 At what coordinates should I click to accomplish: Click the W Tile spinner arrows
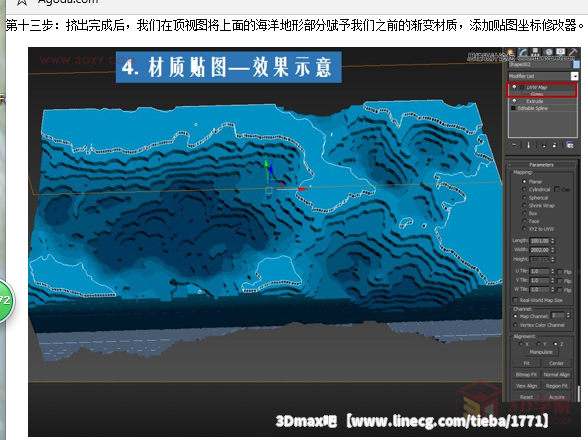tap(552, 290)
